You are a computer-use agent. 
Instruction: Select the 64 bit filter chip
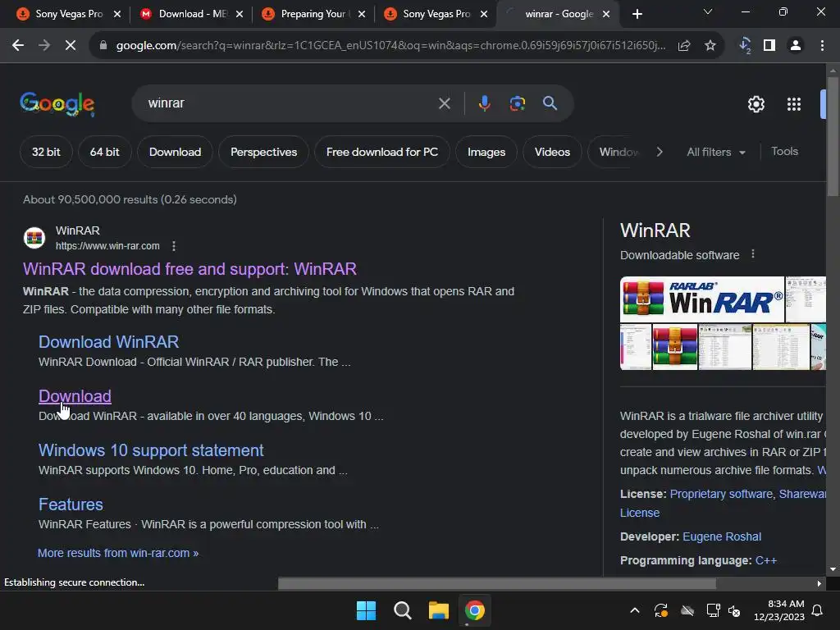coord(104,152)
